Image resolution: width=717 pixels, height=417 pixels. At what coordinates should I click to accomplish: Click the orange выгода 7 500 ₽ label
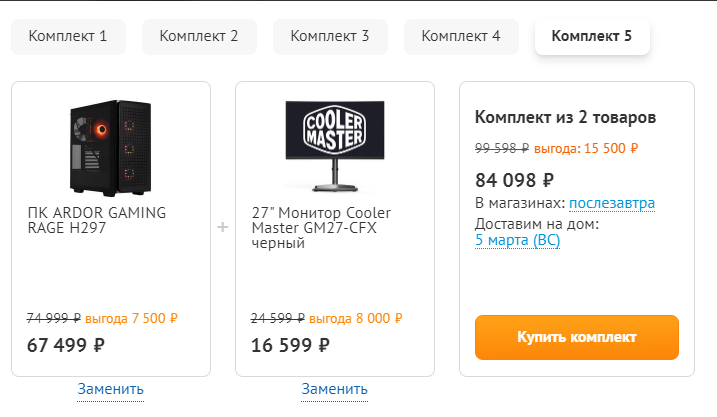click(131, 318)
